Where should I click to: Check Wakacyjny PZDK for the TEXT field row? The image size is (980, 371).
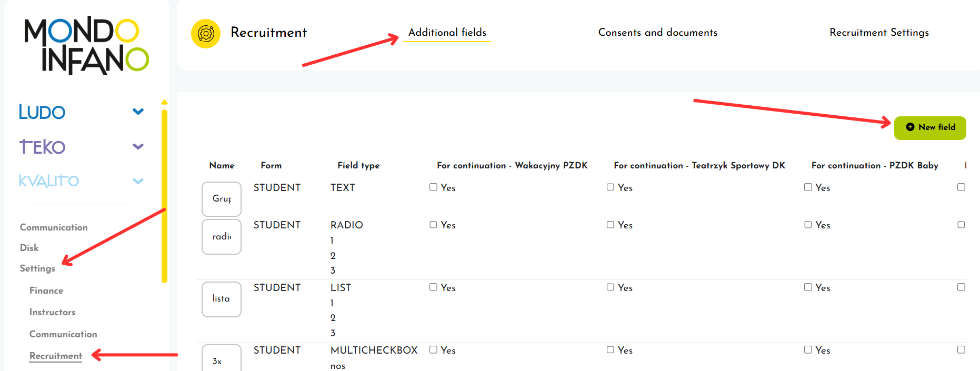click(433, 187)
